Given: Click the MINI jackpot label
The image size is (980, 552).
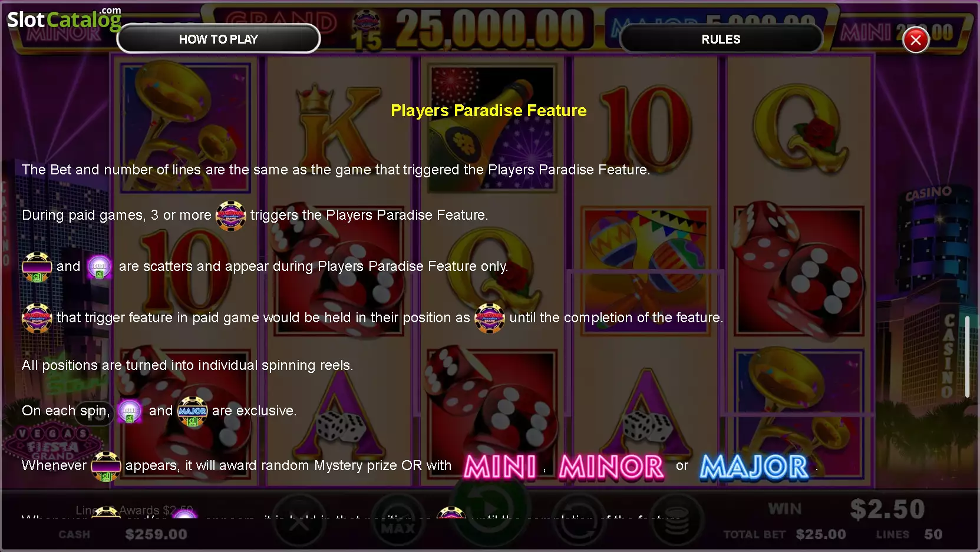Looking at the screenshot, I should [500, 467].
